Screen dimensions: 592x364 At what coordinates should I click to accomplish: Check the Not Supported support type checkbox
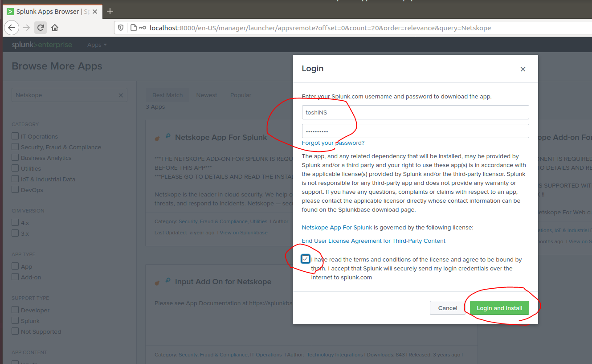[x=15, y=331]
